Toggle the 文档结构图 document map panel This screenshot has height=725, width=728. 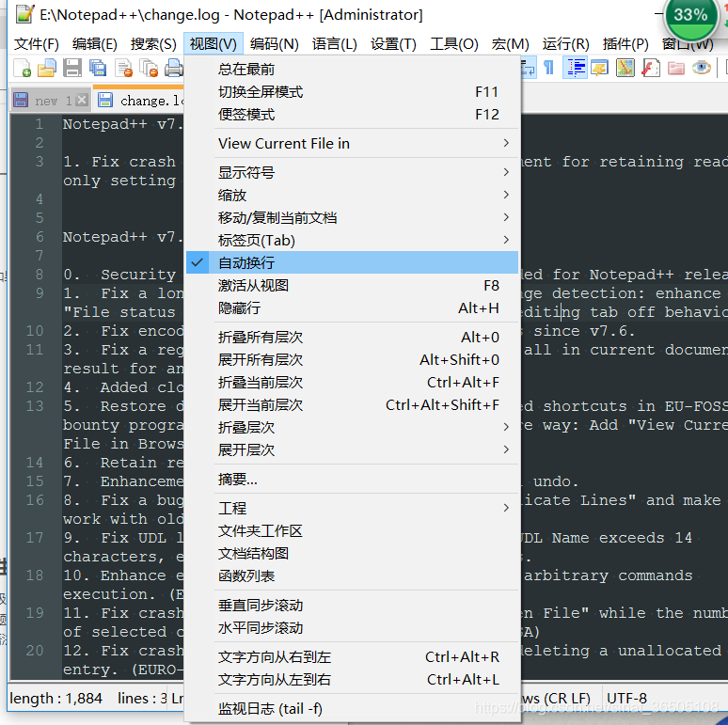(x=352, y=553)
